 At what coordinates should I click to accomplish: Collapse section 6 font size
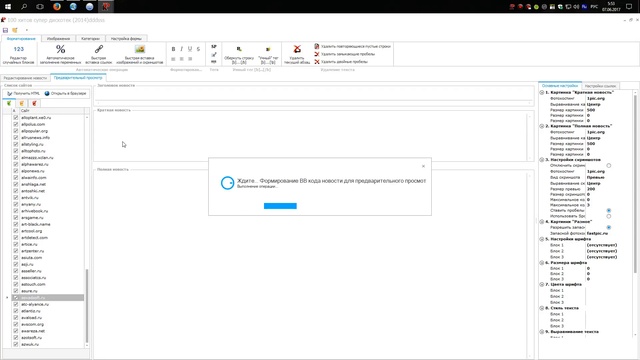tap(542, 263)
